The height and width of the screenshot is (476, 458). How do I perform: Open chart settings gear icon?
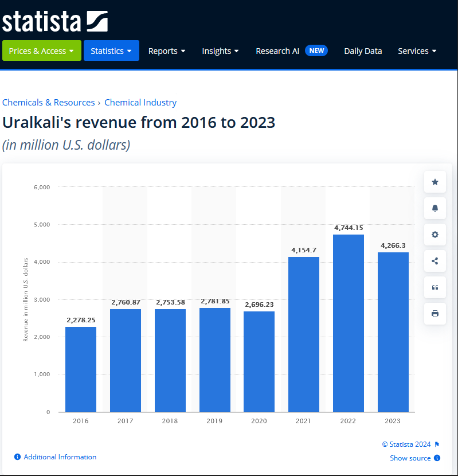pos(435,235)
